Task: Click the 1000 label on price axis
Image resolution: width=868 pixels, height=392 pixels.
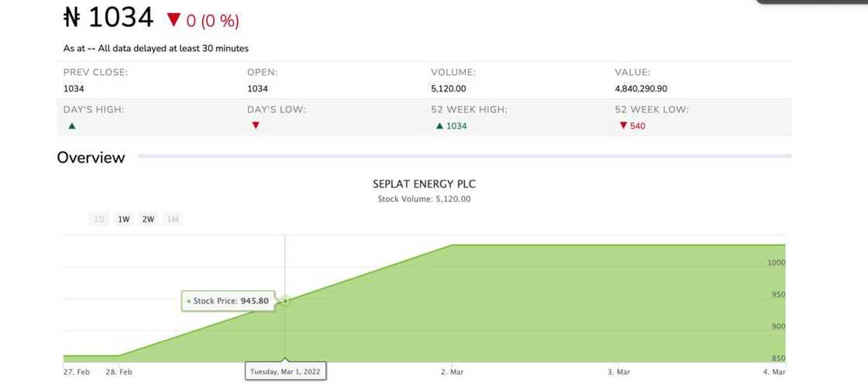Action: click(x=777, y=263)
